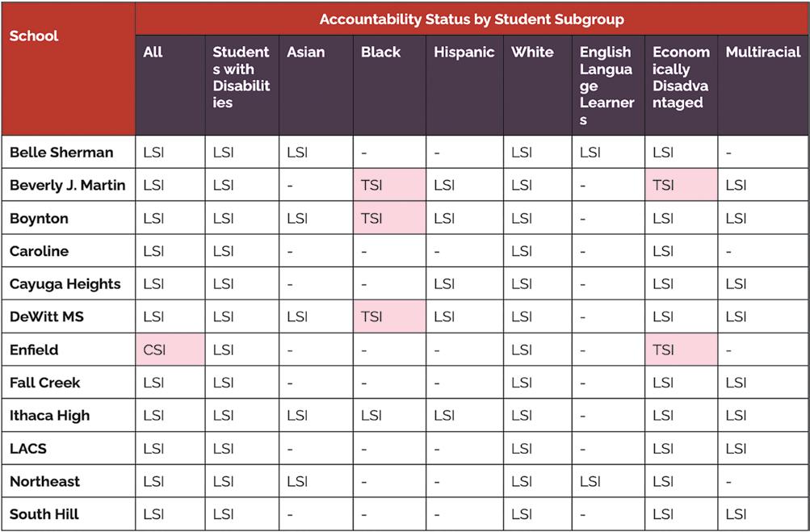Select the Hispanic column header

[464, 52]
